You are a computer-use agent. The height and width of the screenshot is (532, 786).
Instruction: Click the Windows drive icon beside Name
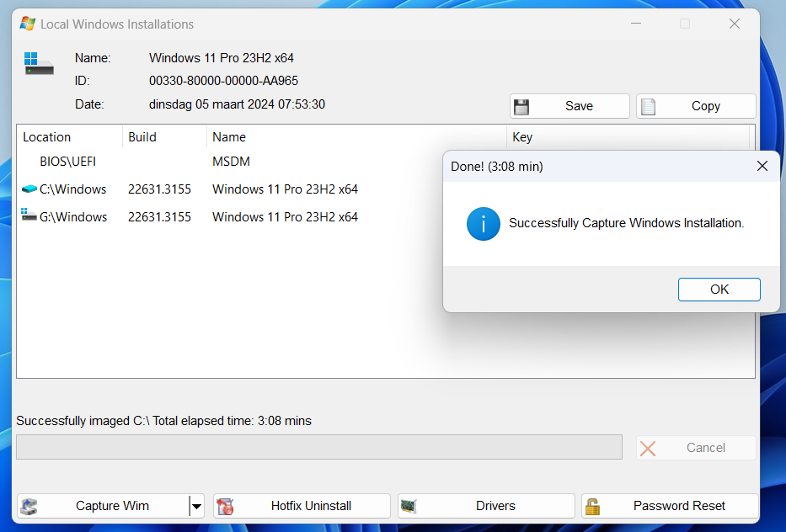39,64
